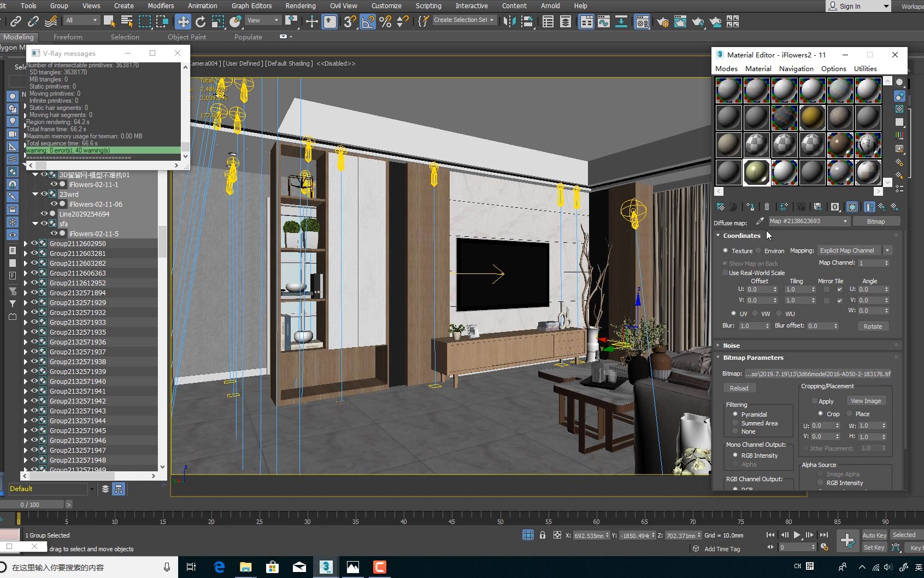Enable Use Real-World Scale checkbox
924x578 pixels.
[x=725, y=272]
